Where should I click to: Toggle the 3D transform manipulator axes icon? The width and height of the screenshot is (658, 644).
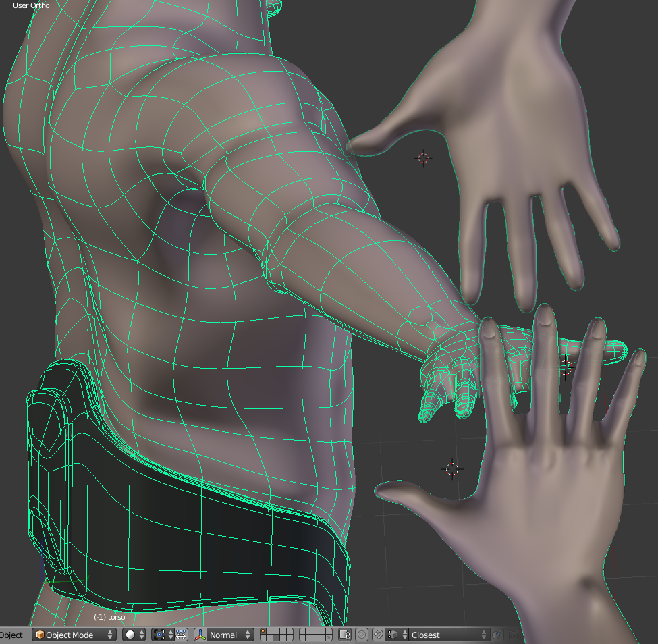(x=200, y=635)
